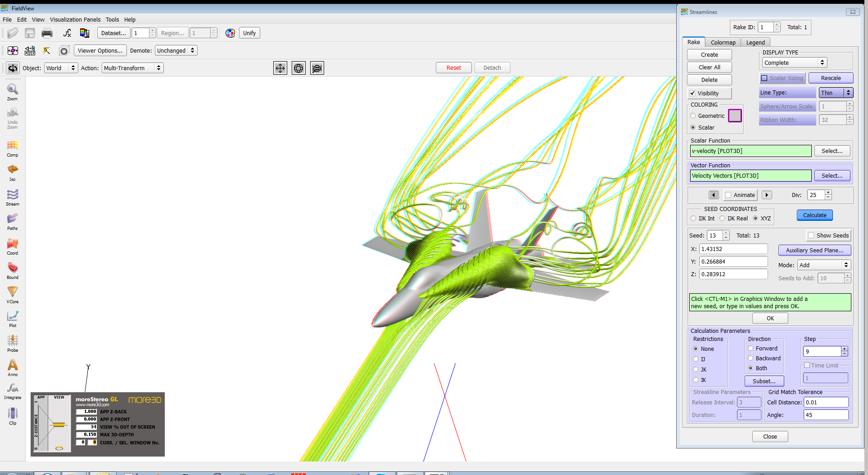This screenshot has width=868, height=475.
Task: Open the File menu
Action: pos(7,19)
